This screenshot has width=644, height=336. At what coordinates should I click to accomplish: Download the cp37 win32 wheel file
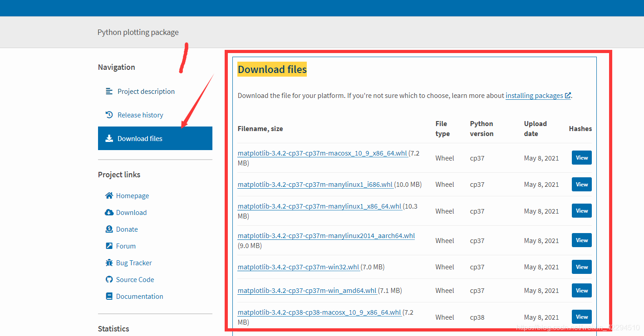point(298,267)
